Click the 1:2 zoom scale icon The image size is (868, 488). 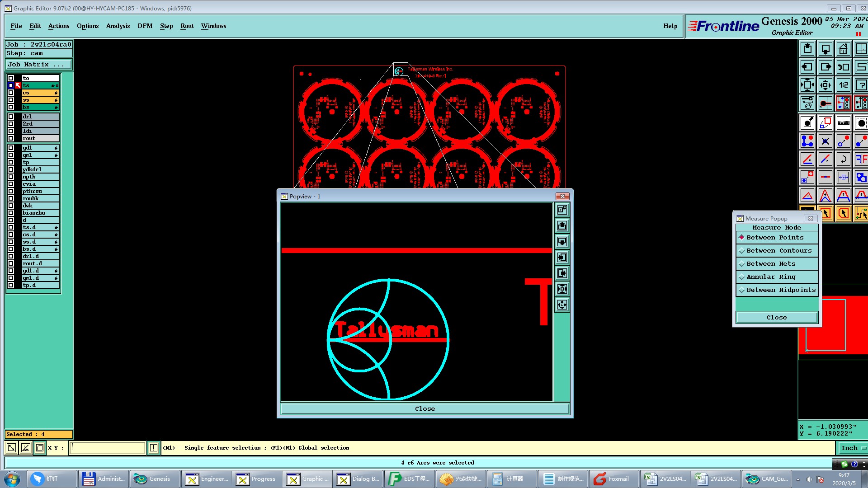(843, 85)
